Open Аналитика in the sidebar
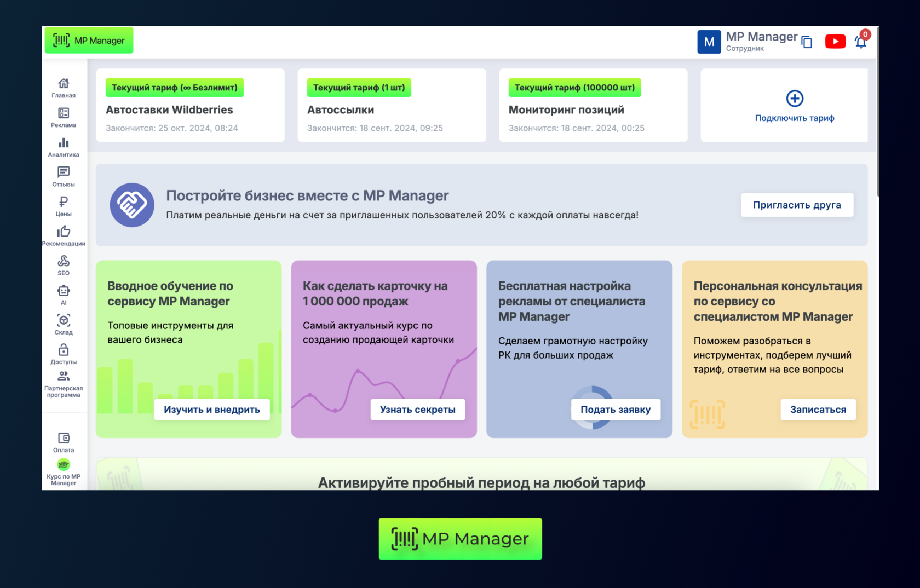Screen dimensions: 920x588 [64, 147]
